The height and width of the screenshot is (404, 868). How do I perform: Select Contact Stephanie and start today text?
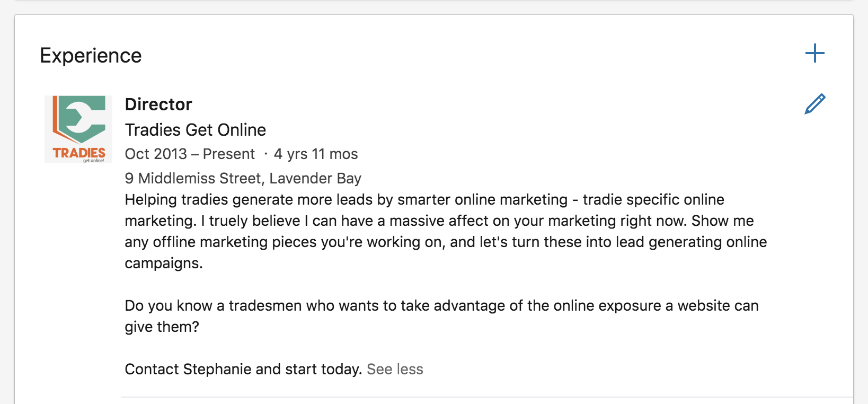[x=243, y=369]
